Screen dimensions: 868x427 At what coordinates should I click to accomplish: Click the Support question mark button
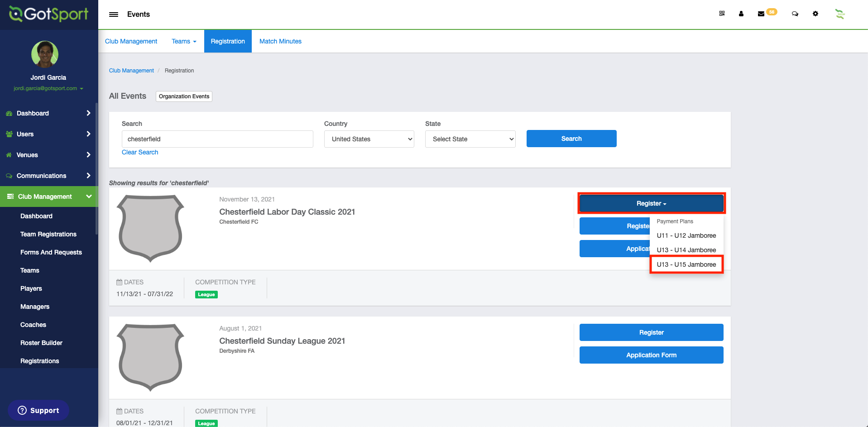(38, 410)
